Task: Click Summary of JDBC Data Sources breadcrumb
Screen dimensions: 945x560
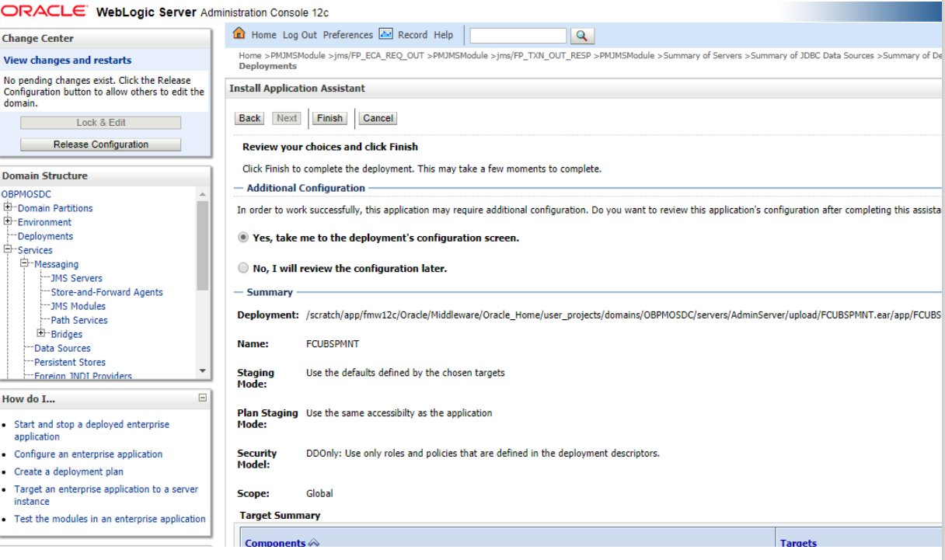Action: tap(813, 56)
